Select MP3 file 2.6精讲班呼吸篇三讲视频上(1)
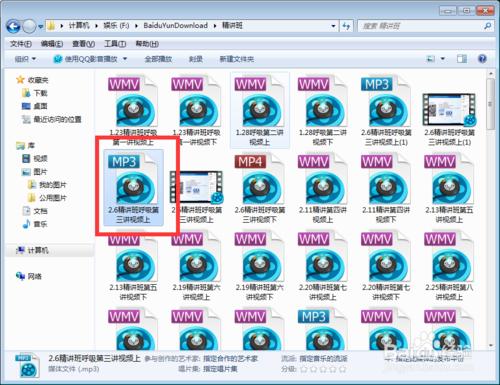Image resolution: width=500 pixels, height=385 pixels. click(x=386, y=111)
